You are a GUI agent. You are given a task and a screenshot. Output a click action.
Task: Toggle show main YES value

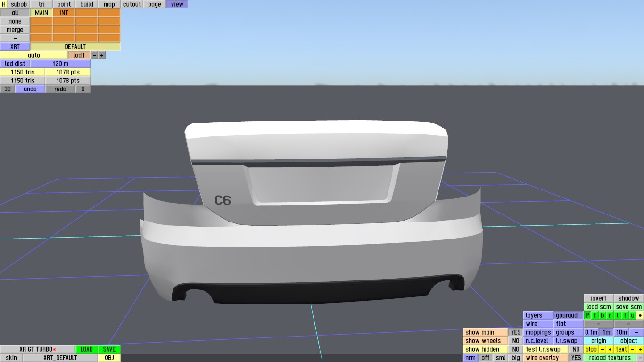click(x=516, y=332)
